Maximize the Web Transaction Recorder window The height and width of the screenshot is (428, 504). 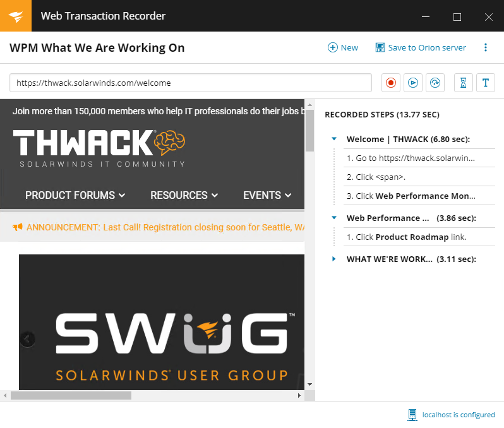[457, 16]
